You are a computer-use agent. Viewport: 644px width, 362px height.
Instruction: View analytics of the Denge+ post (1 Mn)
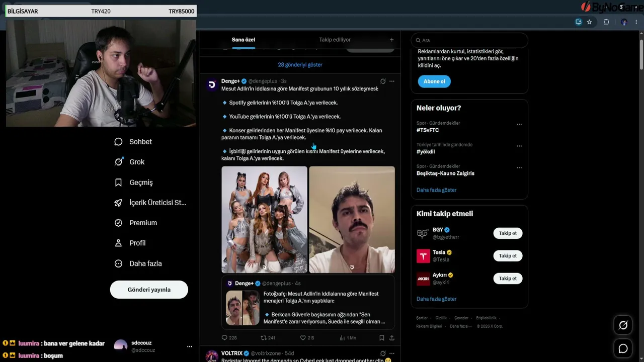(348, 338)
